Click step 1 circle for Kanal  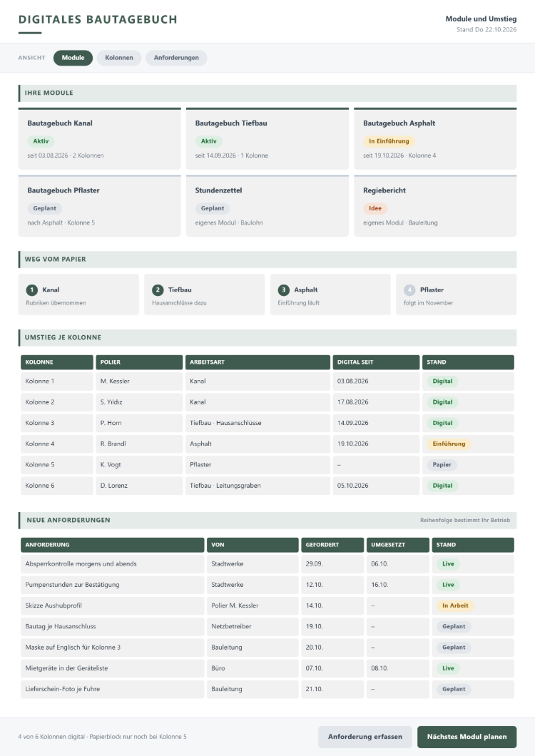coord(32,290)
